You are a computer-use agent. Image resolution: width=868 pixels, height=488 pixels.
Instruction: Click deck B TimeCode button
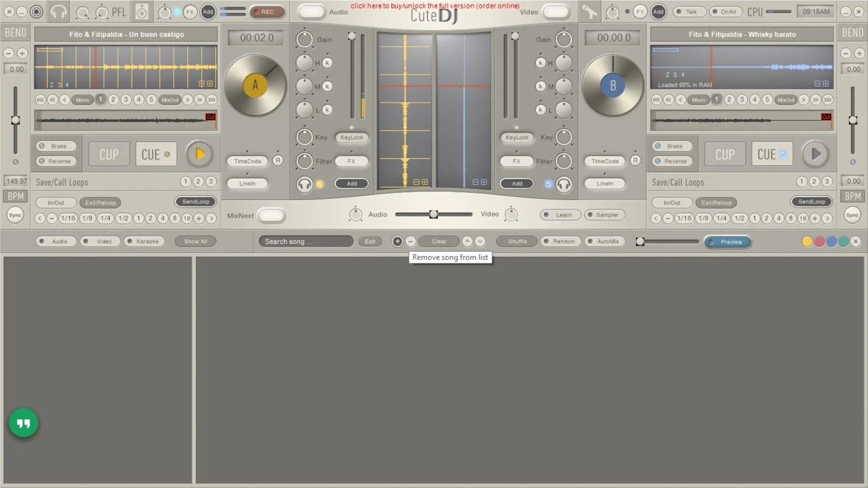(x=605, y=161)
